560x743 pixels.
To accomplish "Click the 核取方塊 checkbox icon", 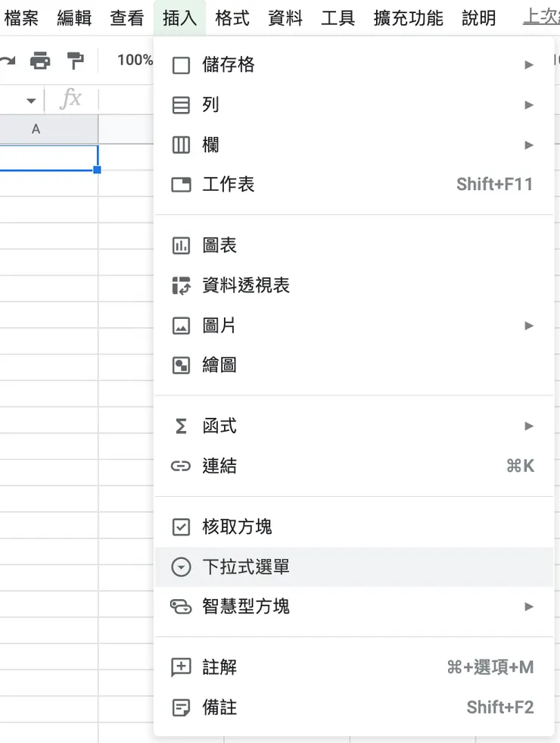I will [181, 526].
